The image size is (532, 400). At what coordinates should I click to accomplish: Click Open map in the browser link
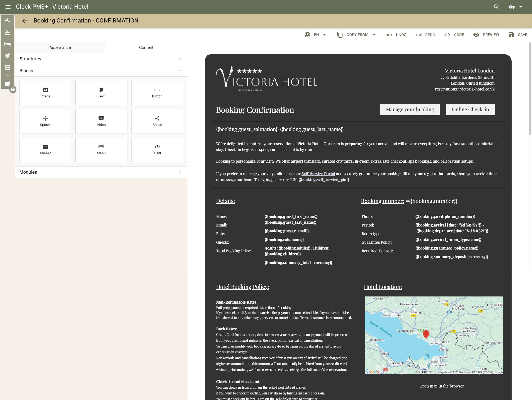(x=441, y=386)
